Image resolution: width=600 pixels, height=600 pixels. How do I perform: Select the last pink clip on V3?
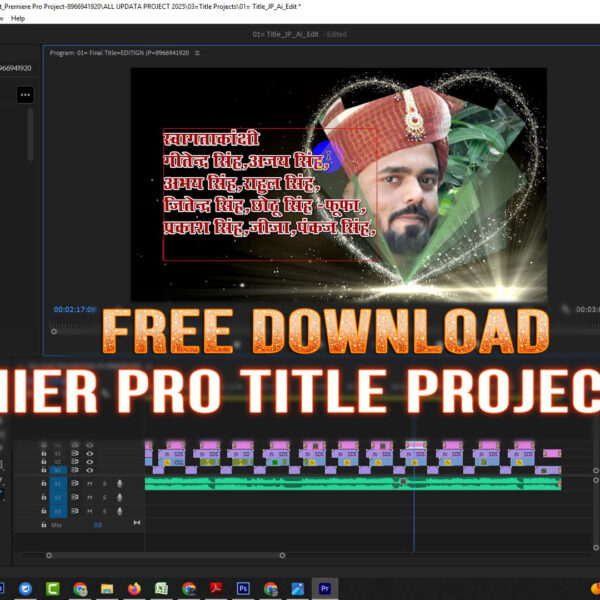[x=552, y=453]
